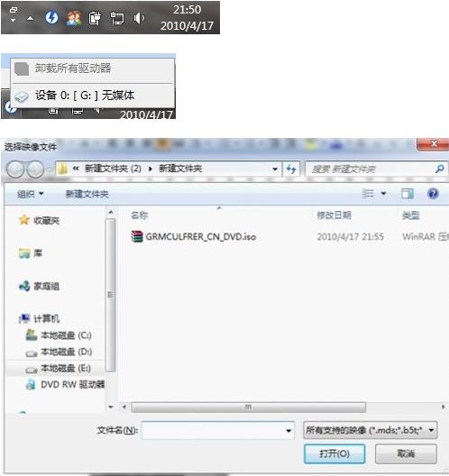Click the refresh button beside address bar
449x476 pixels.
pyautogui.click(x=291, y=169)
